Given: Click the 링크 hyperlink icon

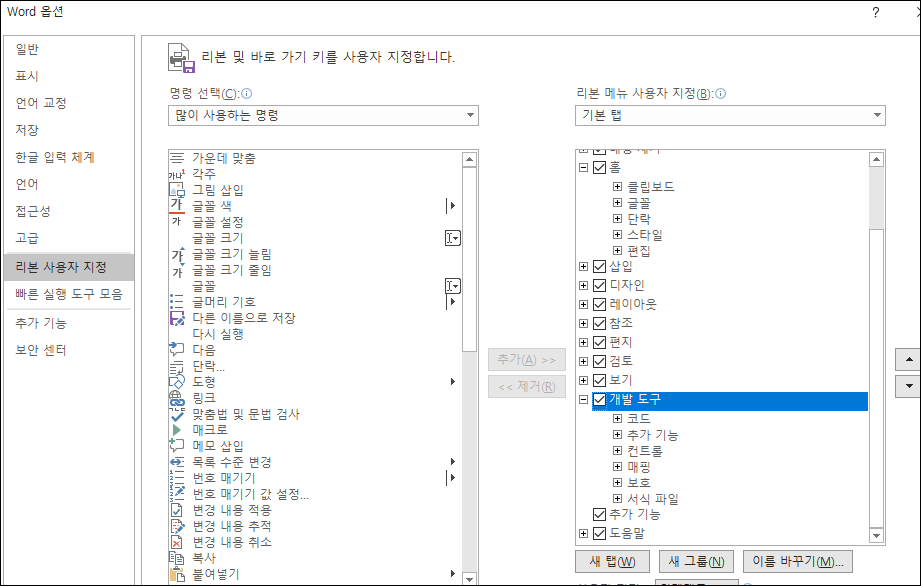Looking at the screenshot, I should pyautogui.click(x=177, y=398).
